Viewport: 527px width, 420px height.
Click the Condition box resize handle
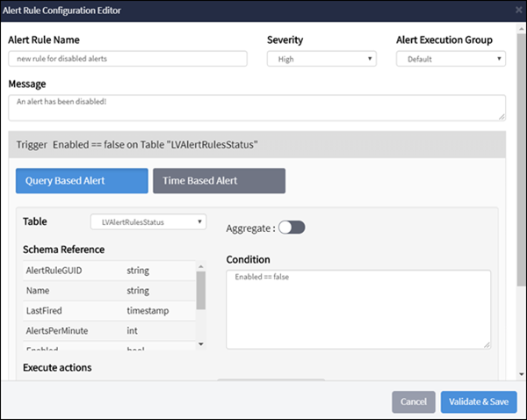486,344
